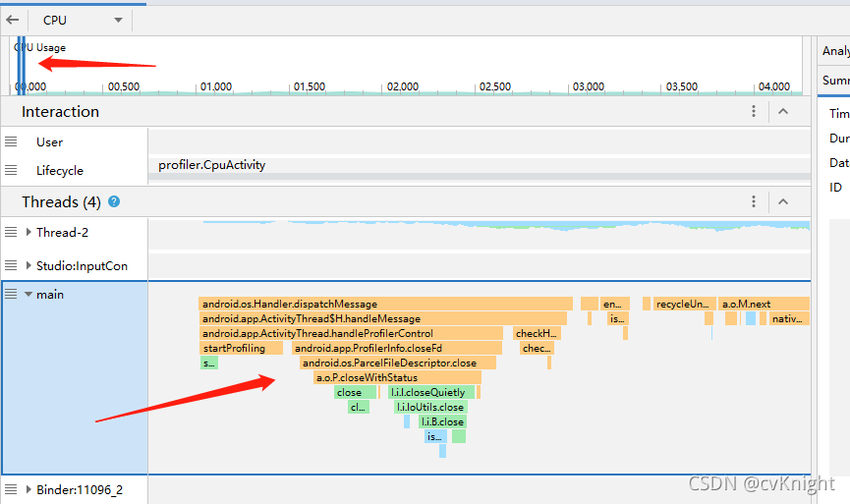Select the chec... call bar
This screenshot has width=850, height=504.
coord(537,348)
